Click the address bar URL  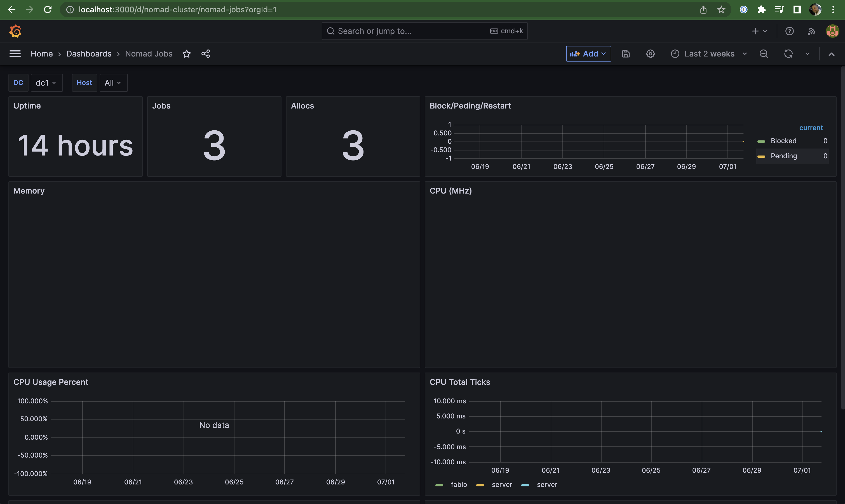coord(178,10)
